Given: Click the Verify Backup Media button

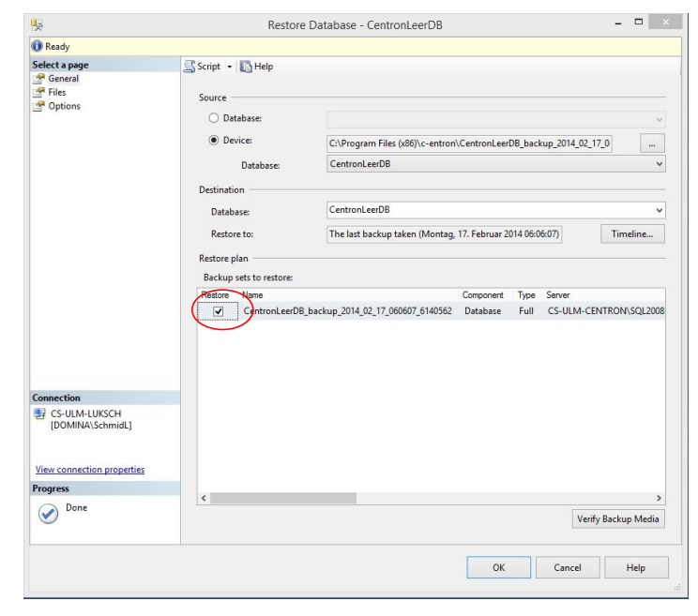Looking at the screenshot, I should (x=617, y=518).
